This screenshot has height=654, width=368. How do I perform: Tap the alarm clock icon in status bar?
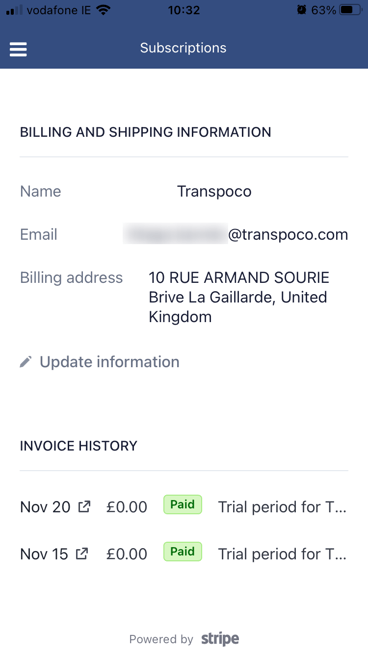pos(302,10)
